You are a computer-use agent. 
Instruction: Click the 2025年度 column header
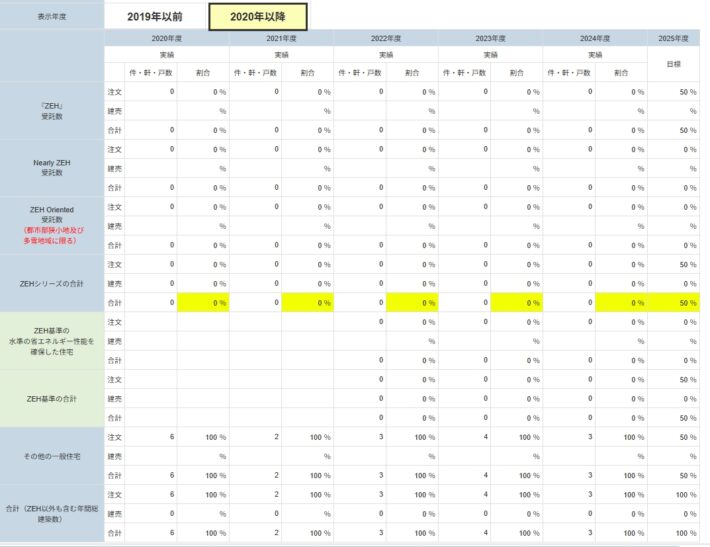[x=673, y=38]
